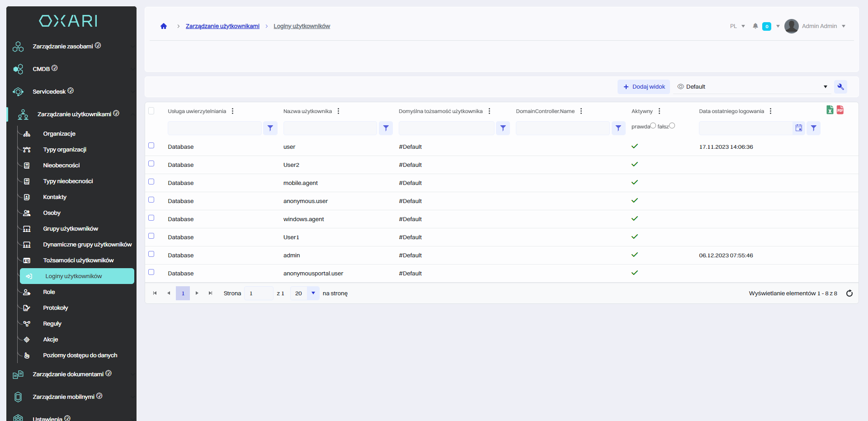Click the notifications bell icon
868x421 pixels.
click(755, 26)
